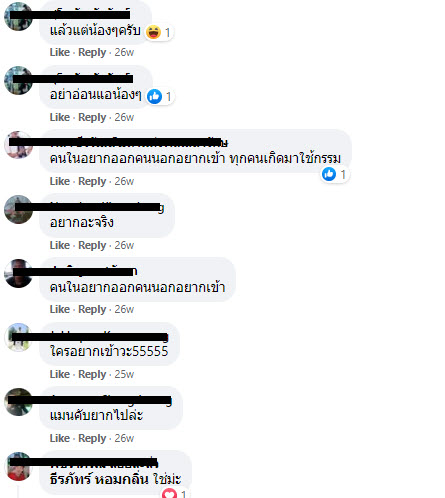The width and height of the screenshot is (445, 498).
Task: Open thumbs-up reaction count on ใช้กรรม comment
Action: [x=335, y=174]
